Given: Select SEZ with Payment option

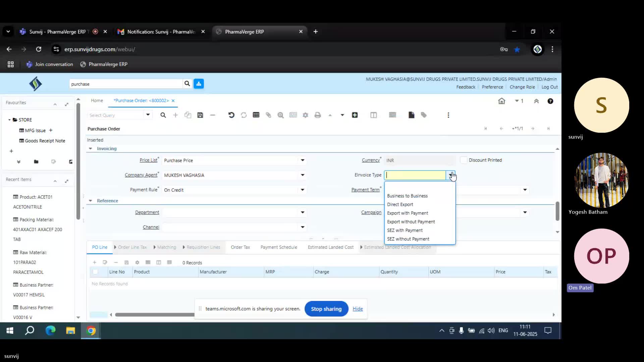Looking at the screenshot, I should pos(420,231).
